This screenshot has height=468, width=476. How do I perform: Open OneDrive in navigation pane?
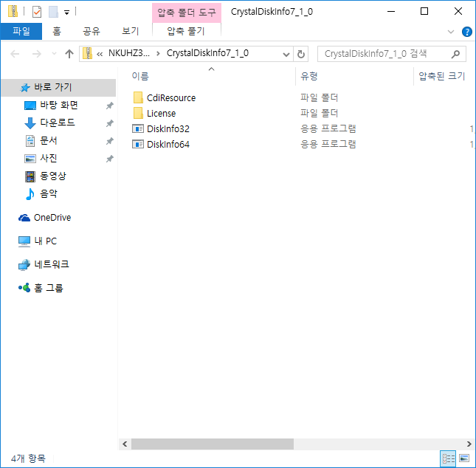click(x=52, y=218)
